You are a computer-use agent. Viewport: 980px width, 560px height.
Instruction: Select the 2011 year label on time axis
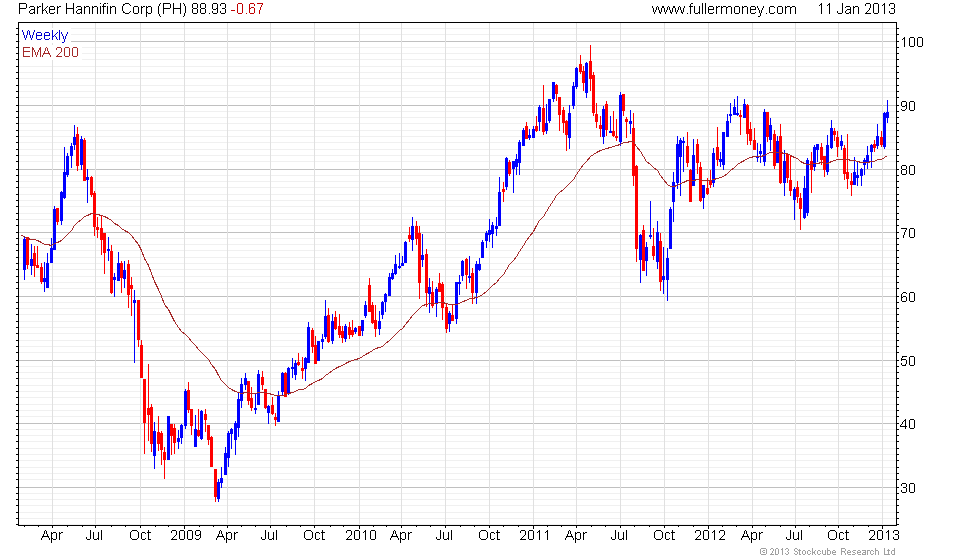534,536
